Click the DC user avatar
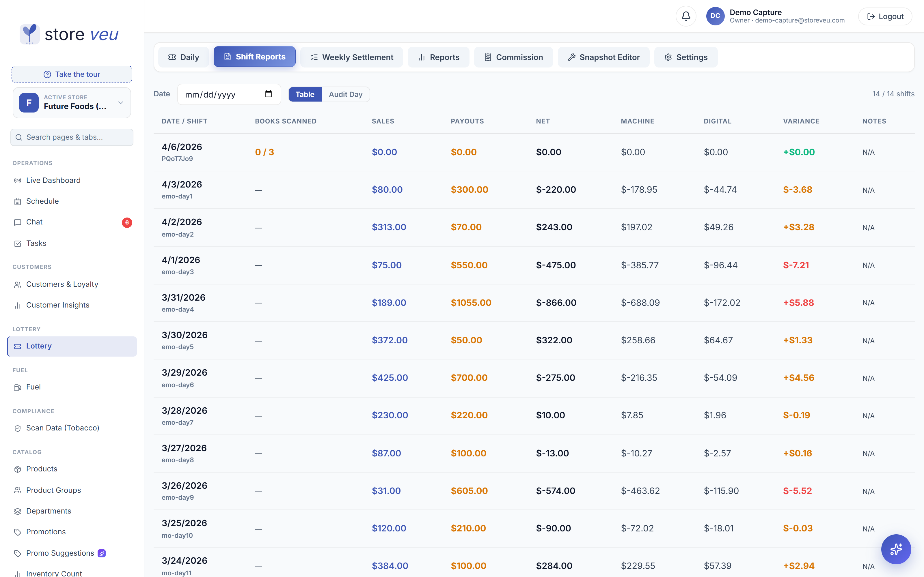Viewport: 924px width, 577px height. [x=715, y=16]
